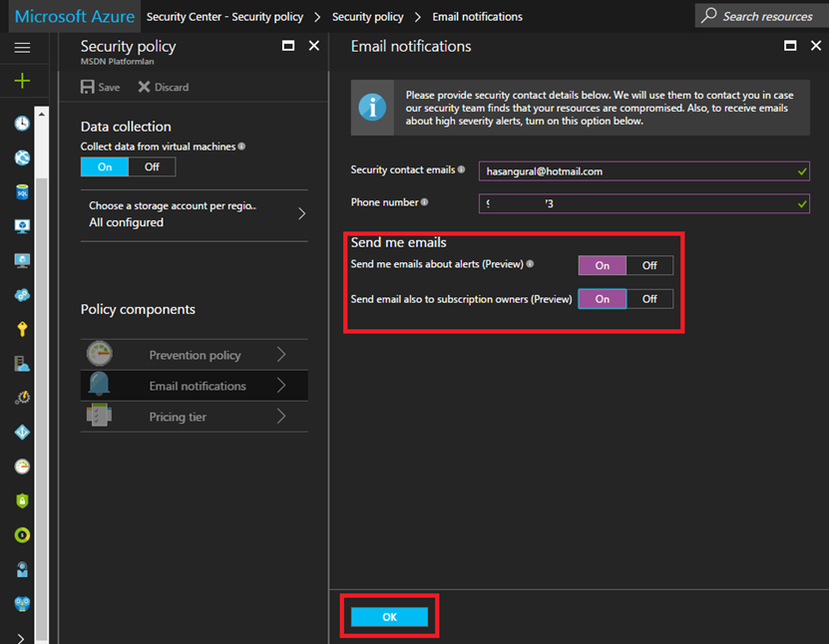This screenshot has height=644, width=829.
Task: Click Save in Security policy toolbar
Action: pyautogui.click(x=101, y=87)
